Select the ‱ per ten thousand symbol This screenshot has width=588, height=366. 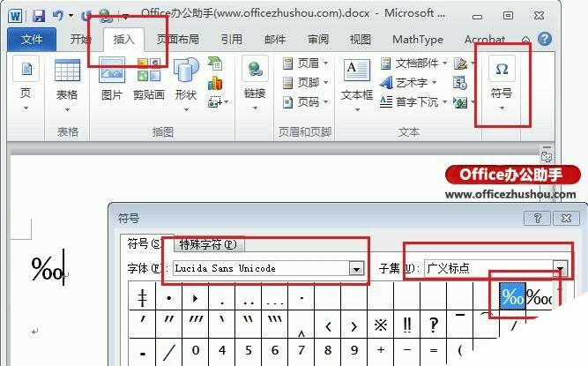pyautogui.click(x=539, y=296)
